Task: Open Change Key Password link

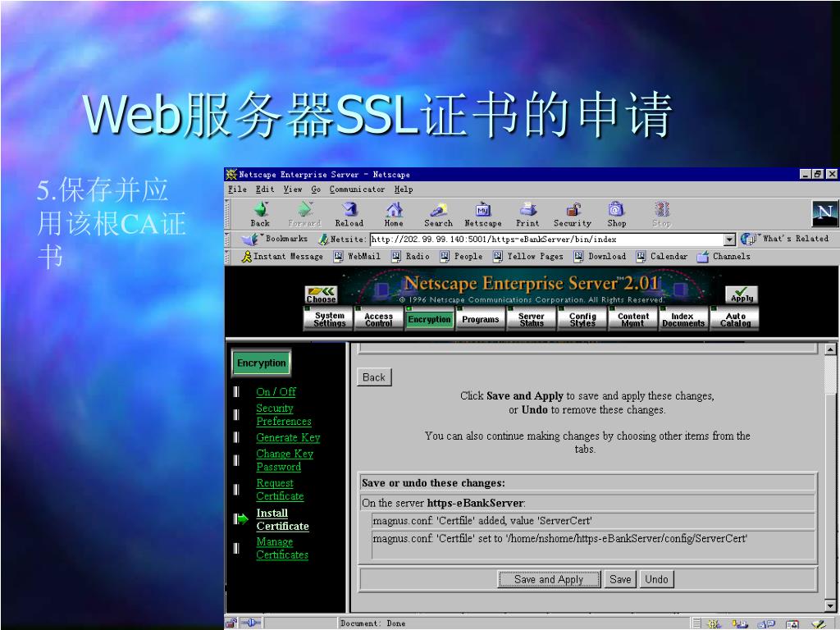Action: [285, 459]
